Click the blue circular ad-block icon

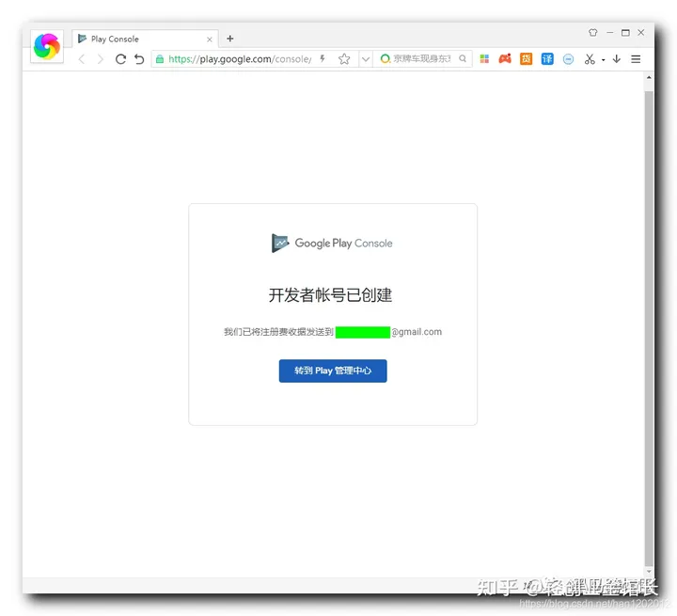point(568,59)
